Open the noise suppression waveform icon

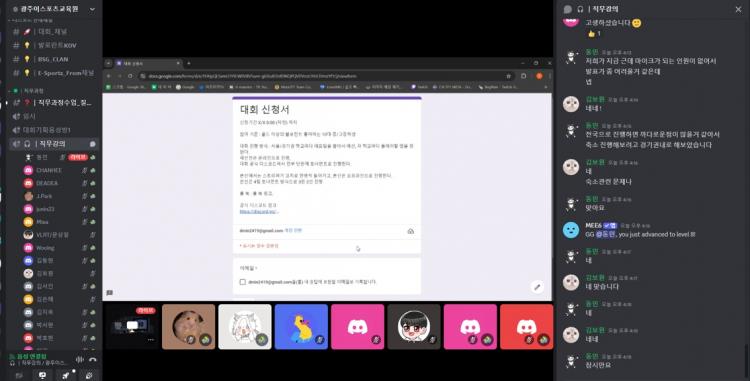[x=79, y=359]
